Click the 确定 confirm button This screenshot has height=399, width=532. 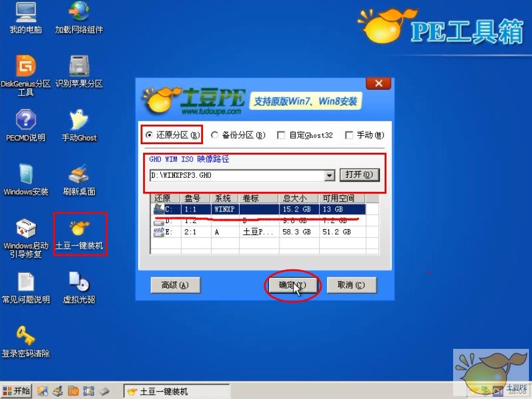[292, 285]
